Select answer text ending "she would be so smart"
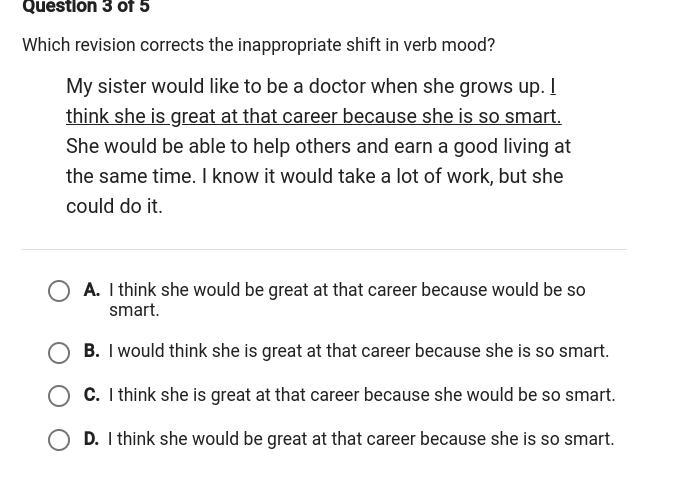 click(362, 395)
